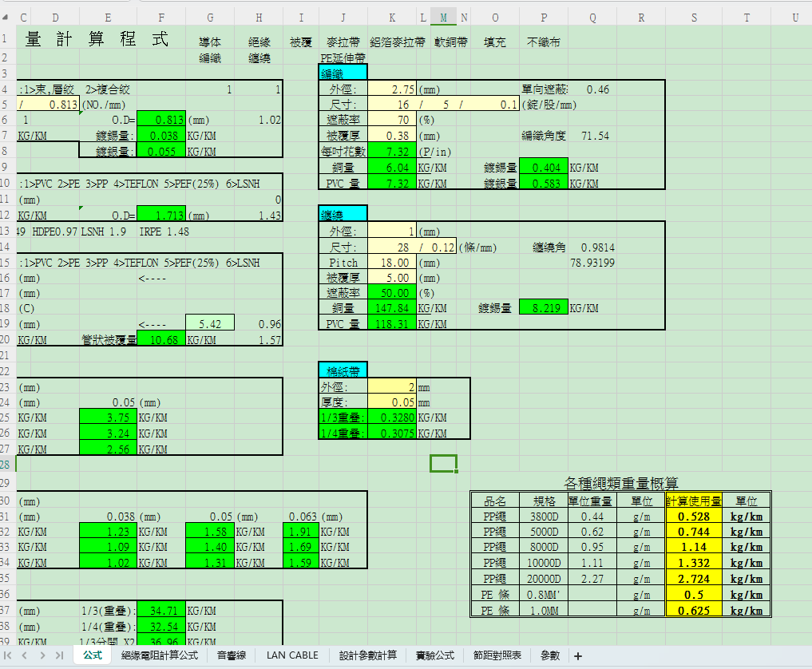Viewport: 812px width, 669px height.
Task: Click the Pitch value cell showing 18.00
Action: [x=391, y=263]
